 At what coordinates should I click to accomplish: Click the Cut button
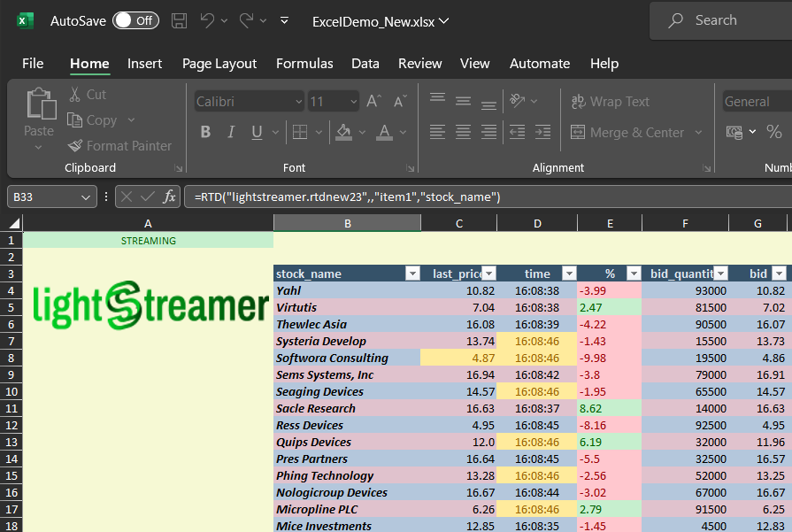click(88, 95)
